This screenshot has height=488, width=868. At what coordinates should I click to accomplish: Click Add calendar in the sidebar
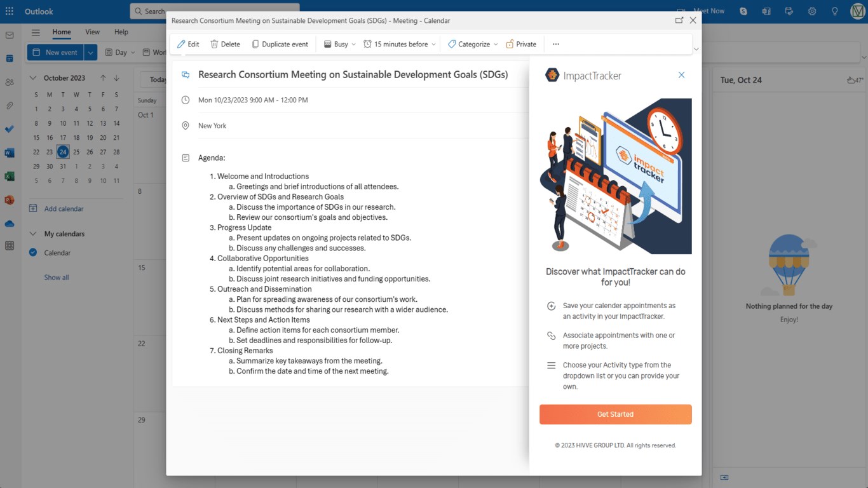[57, 209]
